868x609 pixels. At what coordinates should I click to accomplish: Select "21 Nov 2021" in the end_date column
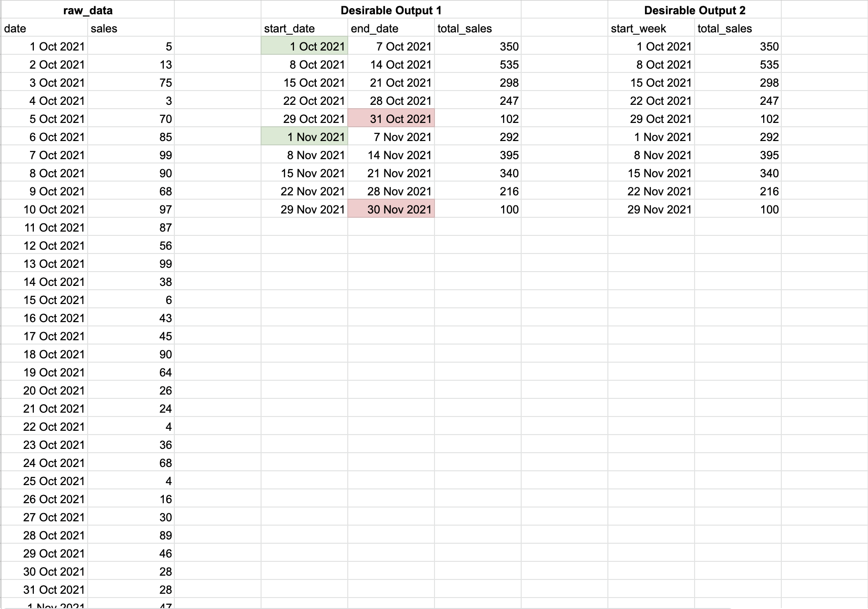(x=391, y=173)
